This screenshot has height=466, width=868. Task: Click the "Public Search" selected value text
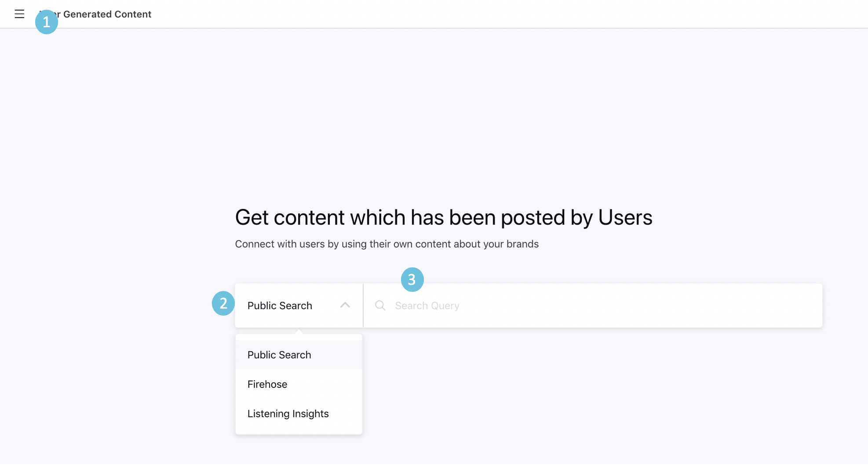[x=280, y=305]
